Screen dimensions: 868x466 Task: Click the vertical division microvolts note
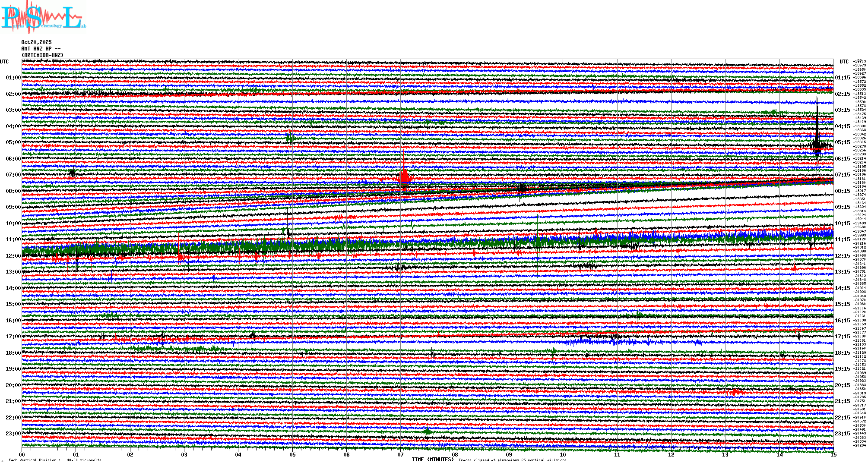coord(55,460)
